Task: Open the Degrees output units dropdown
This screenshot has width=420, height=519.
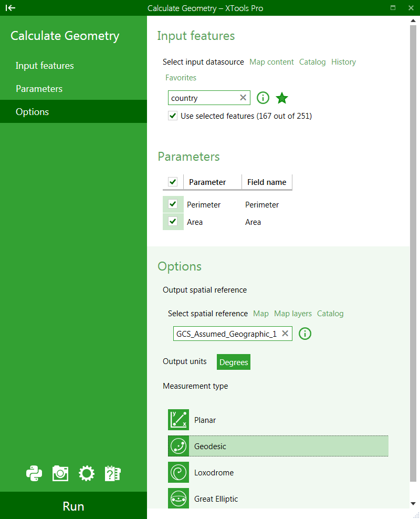Action: tap(234, 362)
